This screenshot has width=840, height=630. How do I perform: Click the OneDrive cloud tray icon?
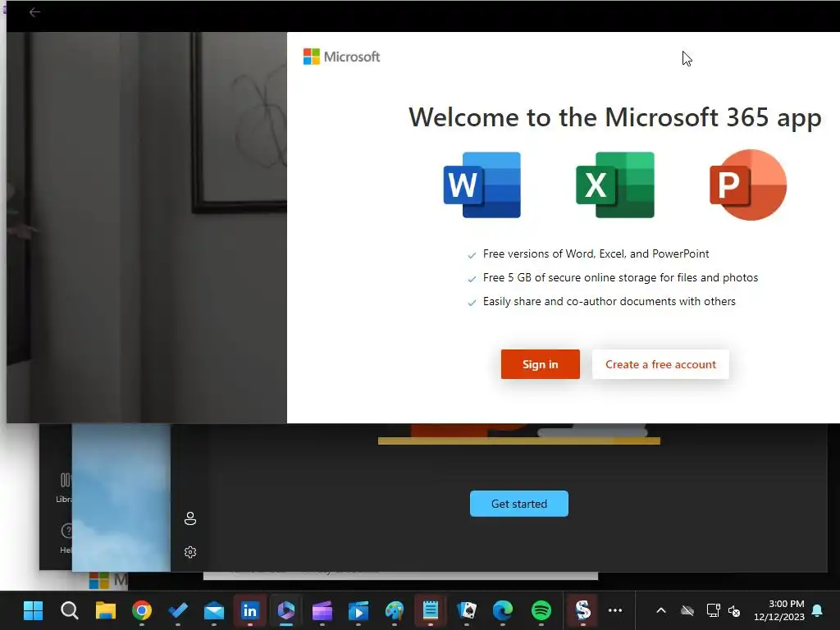[x=687, y=610]
